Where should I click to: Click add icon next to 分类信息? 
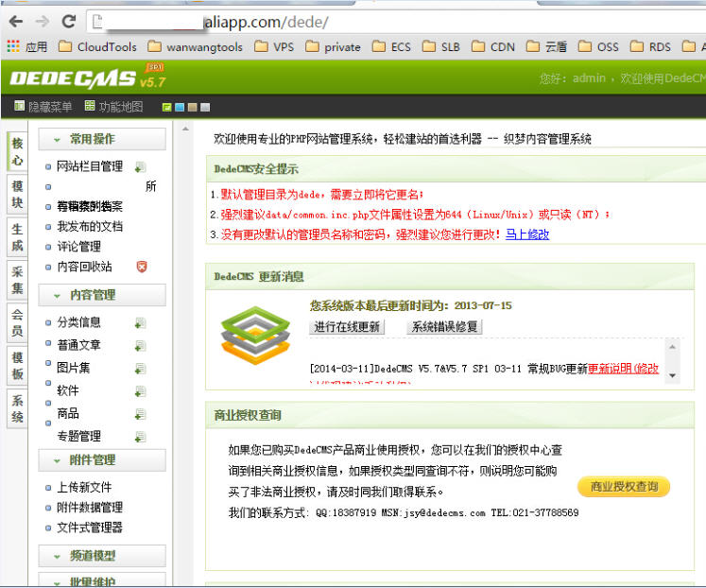tap(141, 323)
